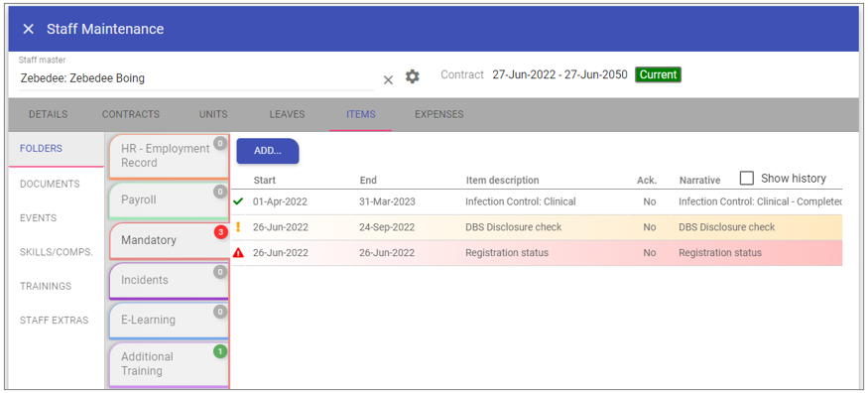Open the LEAVES tab
This screenshot has width=868, height=393.
pyautogui.click(x=288, y=114)
